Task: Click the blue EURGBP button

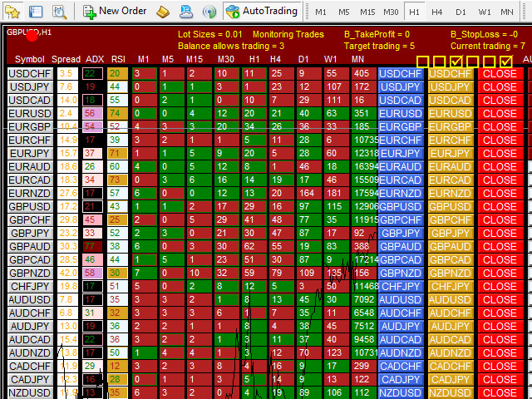Action: pyautogui.click(x=401, y=127)
